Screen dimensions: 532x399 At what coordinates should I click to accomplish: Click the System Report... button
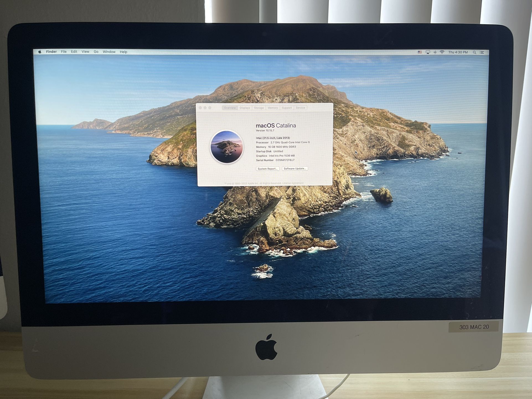[268, 169]
